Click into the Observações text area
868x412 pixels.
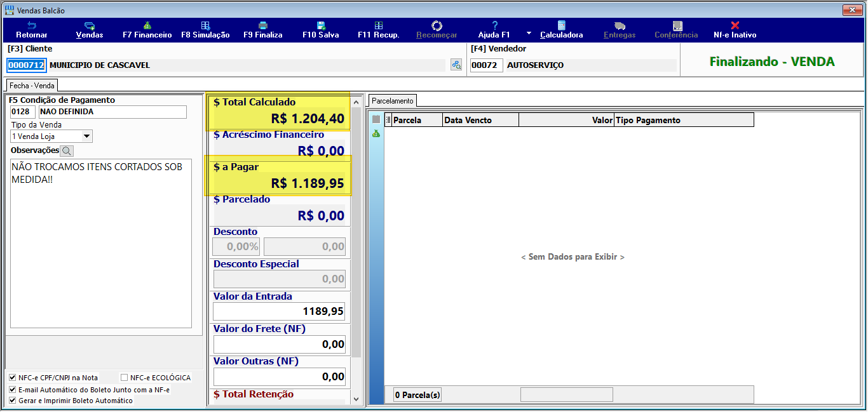101,243
